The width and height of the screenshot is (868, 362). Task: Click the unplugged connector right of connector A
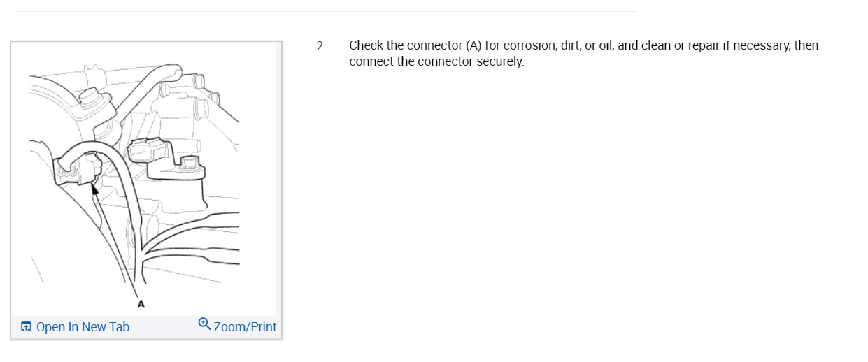click(149, 152)
